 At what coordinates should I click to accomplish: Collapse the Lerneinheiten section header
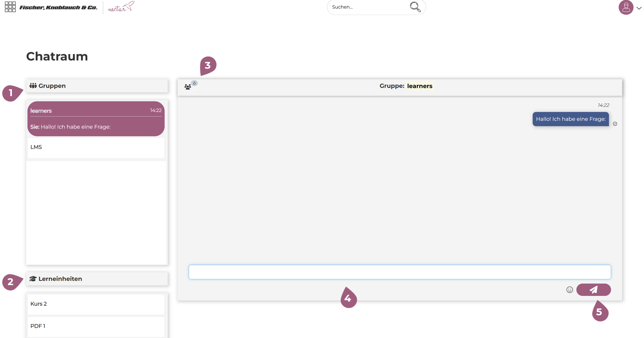tap(97, 279)
